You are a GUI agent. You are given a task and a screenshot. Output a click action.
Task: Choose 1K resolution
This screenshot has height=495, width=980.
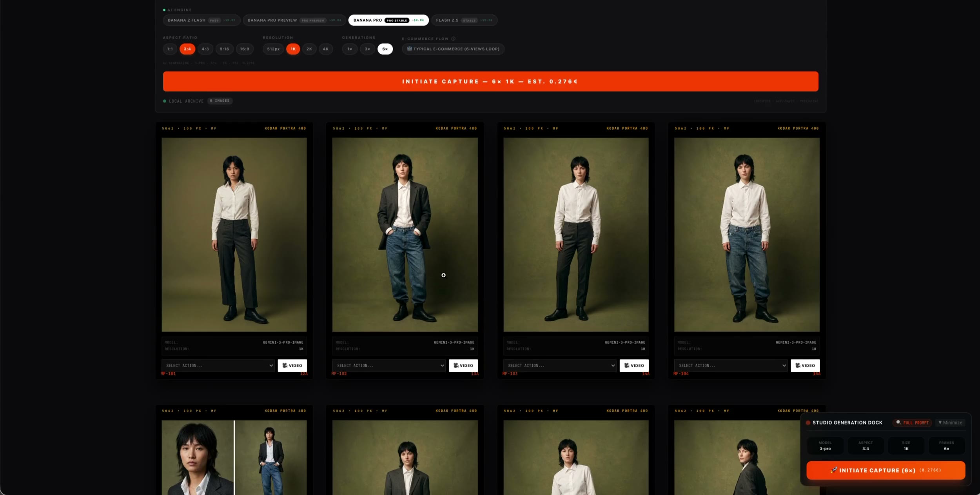pyautogui.click(x=293, y=49)
